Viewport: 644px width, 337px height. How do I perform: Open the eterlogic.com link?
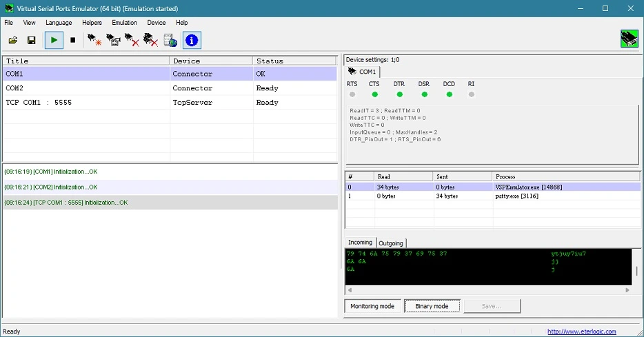point(581,331)
